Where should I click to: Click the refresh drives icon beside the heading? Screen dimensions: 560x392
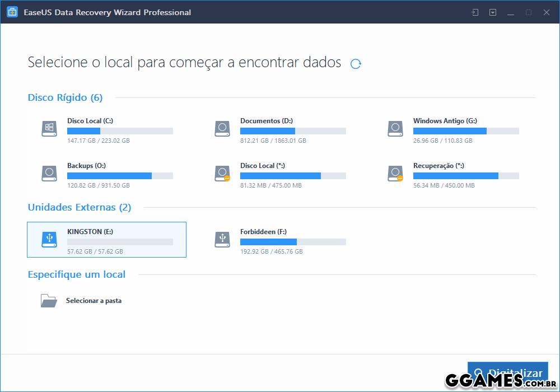pyautogui.click(x=356, y=64)
